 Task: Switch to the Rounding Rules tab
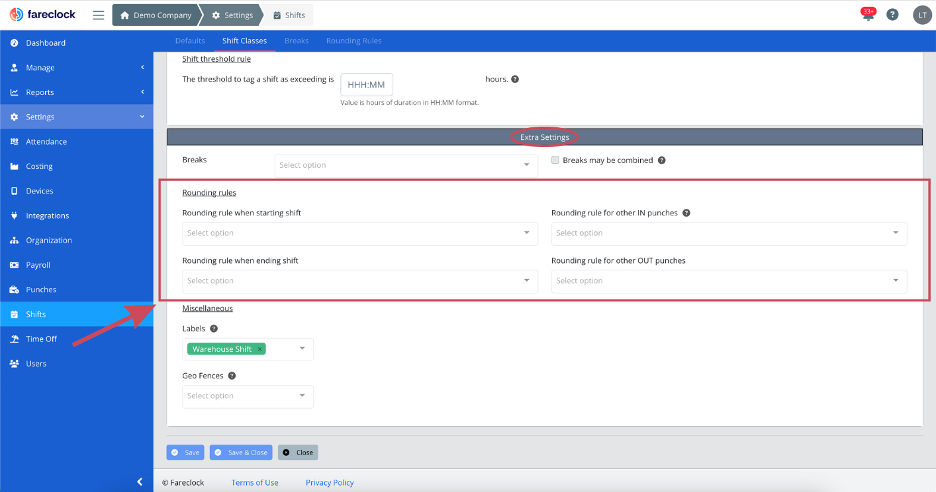coord(354,41)
